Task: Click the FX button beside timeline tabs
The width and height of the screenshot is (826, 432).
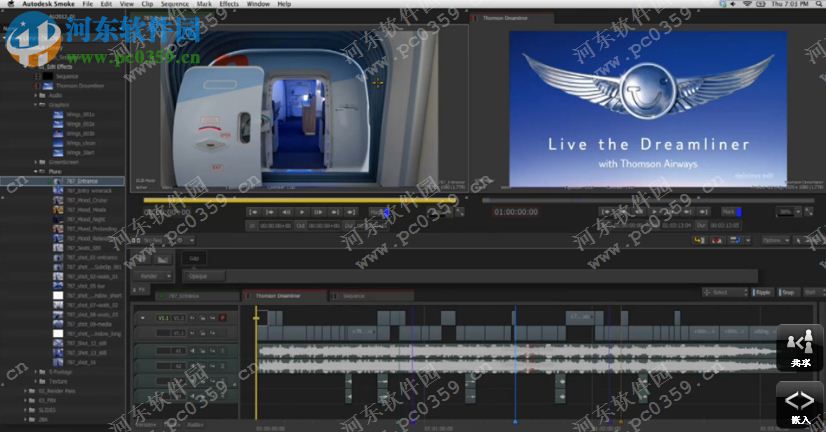Action: tap(141, 290)
